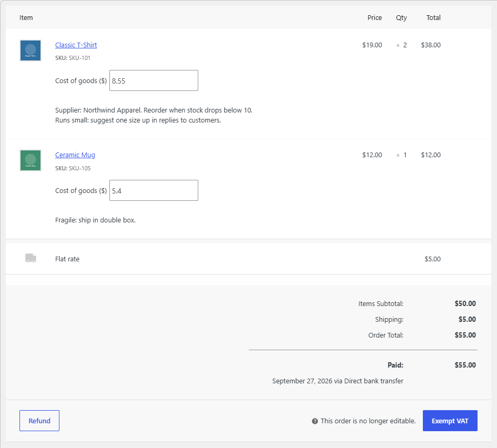497x448 pixels.
Task: Click the This order is no longer editable text
Action: tap(368, 421)
